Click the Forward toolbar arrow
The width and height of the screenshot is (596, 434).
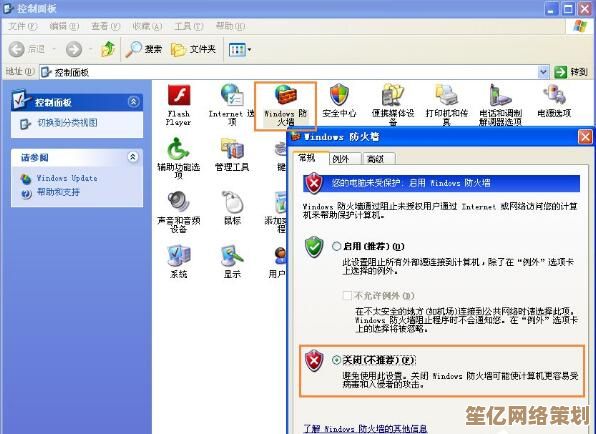coord(74,49)
